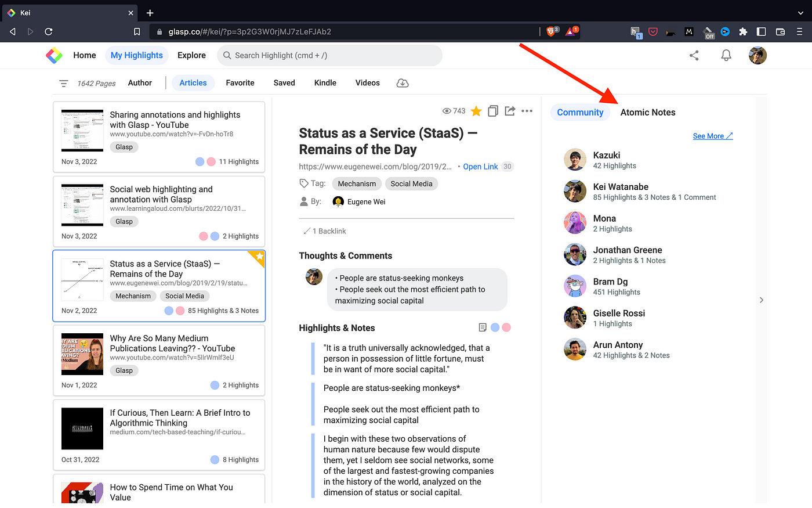Click the article share arrow icon

click(x=510, y=111)
